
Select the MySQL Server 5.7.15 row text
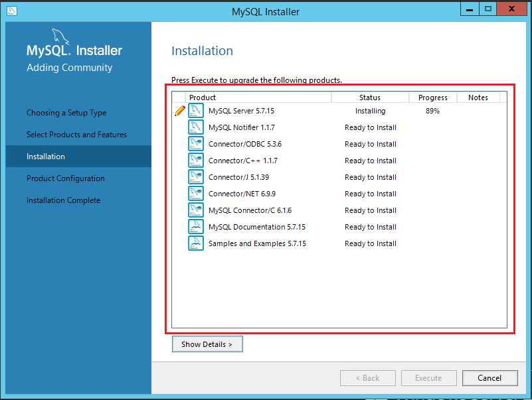coord(241,111)
